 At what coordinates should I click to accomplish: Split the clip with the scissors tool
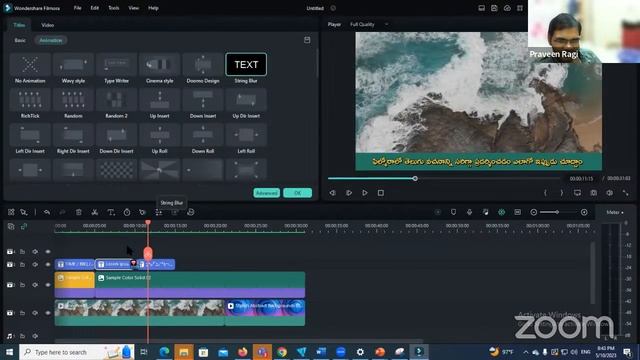point(95,212)
